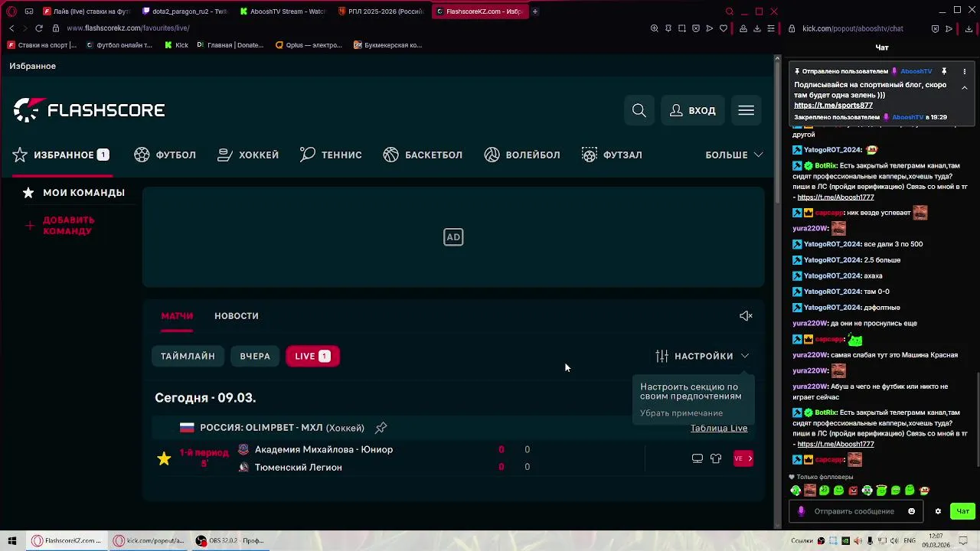Click the browser back arrow
This screenshot has height=551, width=980.
(11, 28)
